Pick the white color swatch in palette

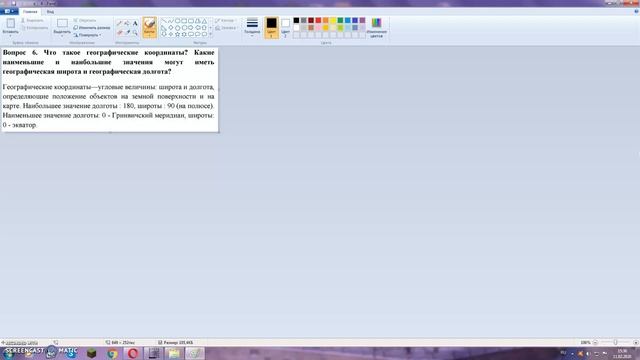click(x=296, y=28)
